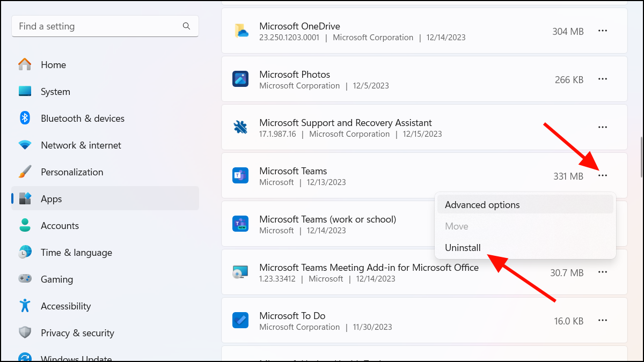Open more options for Microsoft Photos
This screenshot has width=644, height=362.
tap(603, 79)
